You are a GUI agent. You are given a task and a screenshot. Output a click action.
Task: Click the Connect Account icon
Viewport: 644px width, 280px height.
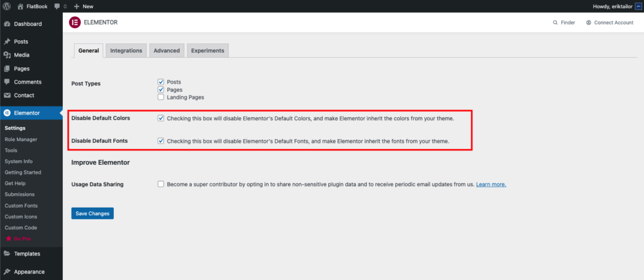(589, 23)
